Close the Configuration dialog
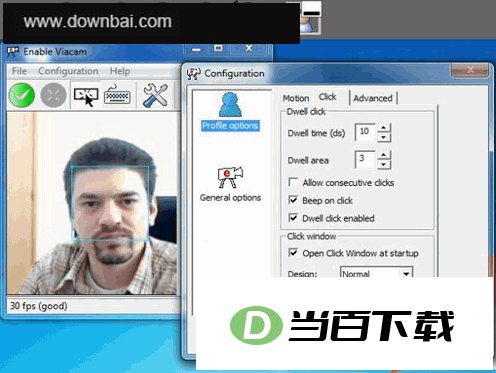This screenshot has height=373, width=496. pos(470,70)
